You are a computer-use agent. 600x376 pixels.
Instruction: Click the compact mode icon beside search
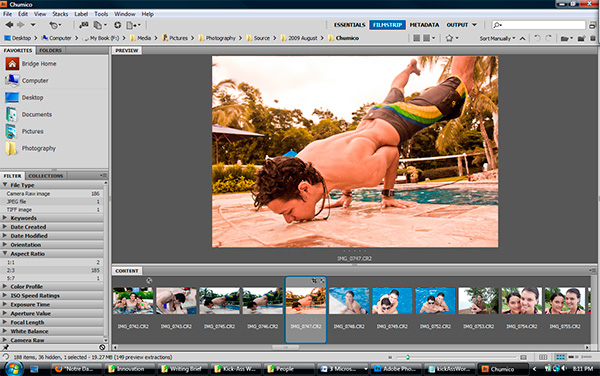[x=592, y=25]
